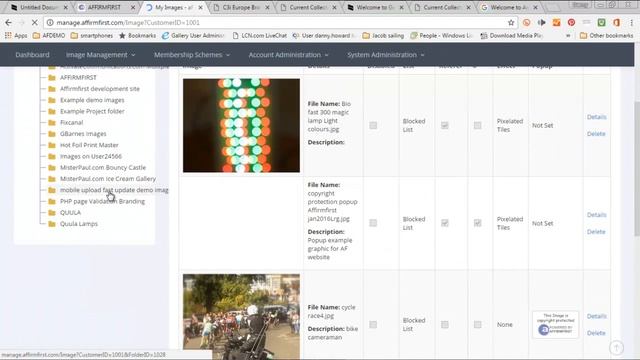Screen dimensions: 640x360
Task: Click the orange Office extension icon
Action: pyautogui.click(x=616, y=23)
